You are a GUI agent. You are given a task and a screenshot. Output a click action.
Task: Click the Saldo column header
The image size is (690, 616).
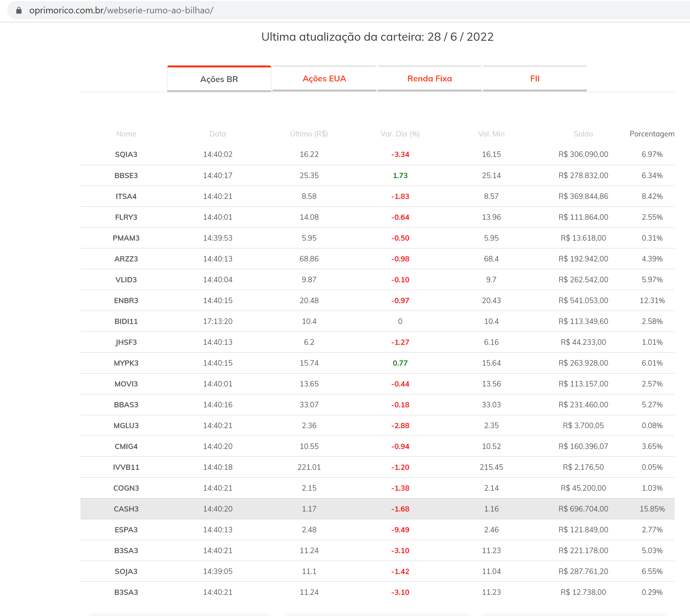point(583,134)
